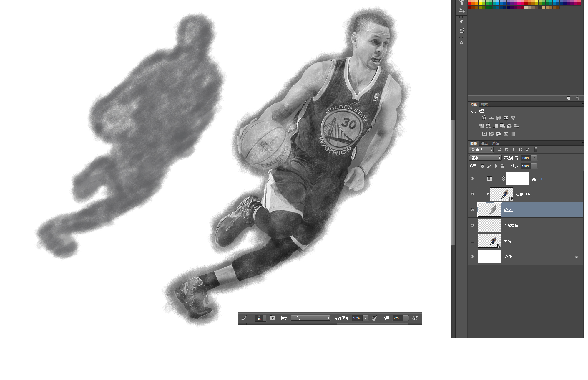Lock transparent pixels of layer
The width and height of the screenshot is (588, 380).
click(x=482, y=166)
